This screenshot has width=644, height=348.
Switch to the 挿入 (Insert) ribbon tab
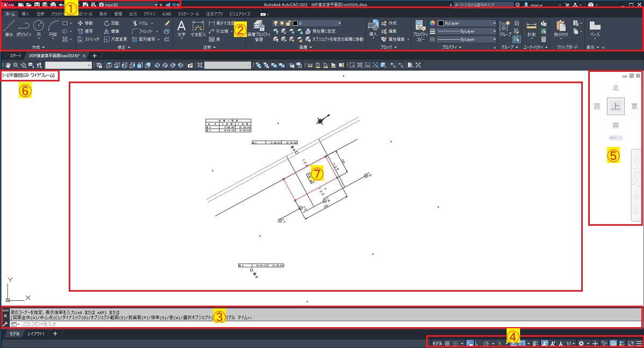[x=25, y=13]
